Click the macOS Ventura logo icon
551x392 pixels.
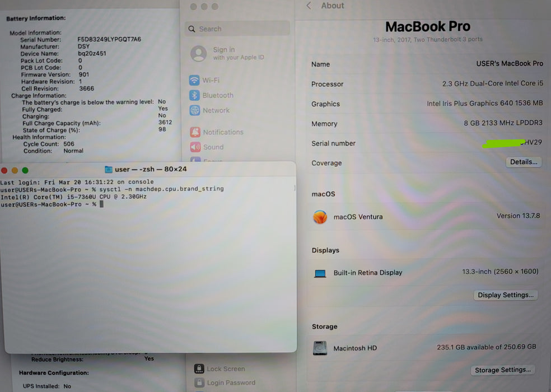(x=320, y=217)
